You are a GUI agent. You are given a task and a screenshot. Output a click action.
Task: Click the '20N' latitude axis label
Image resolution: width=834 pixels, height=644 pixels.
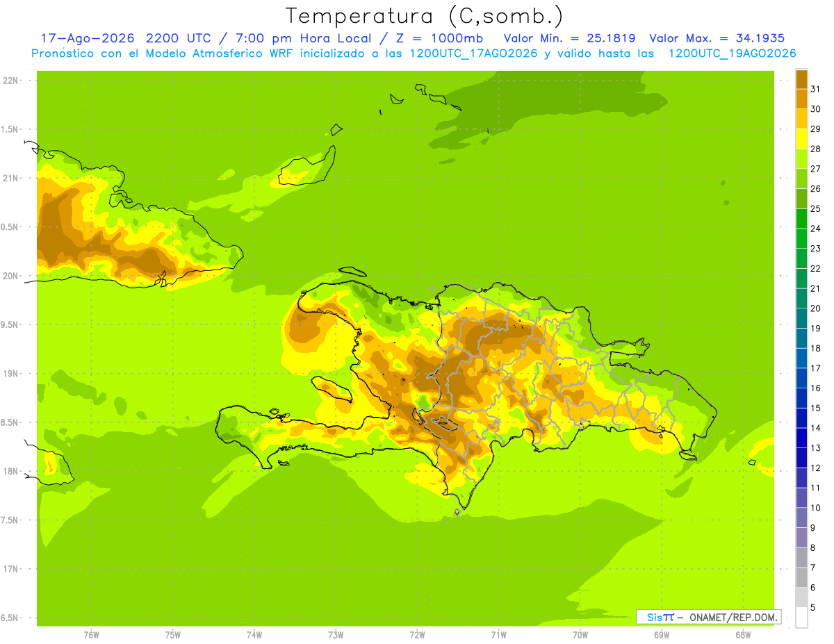point(10,276)
